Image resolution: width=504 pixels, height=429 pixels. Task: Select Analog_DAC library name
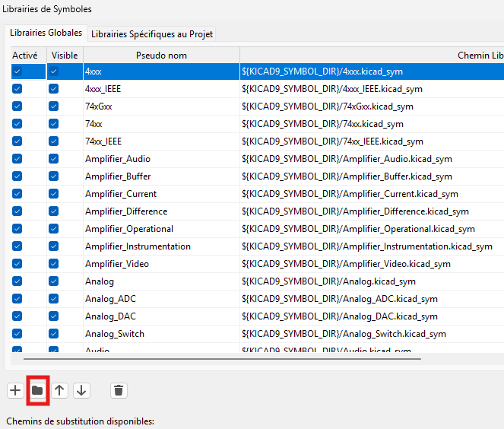[x=161, y=316]
